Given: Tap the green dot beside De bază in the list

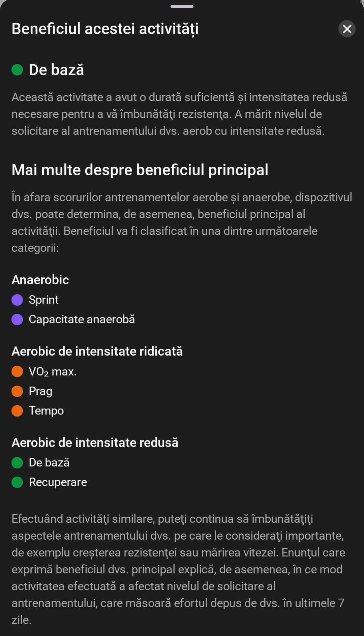Looking at the screenshot, I should (17, 463).
